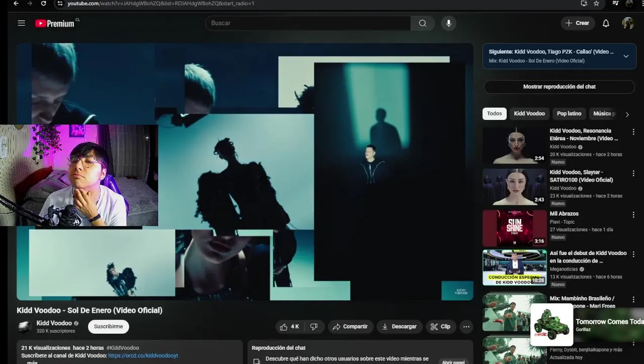This screenshot has width=644, height=364.
Task: Click the browser address bar URL
Action: pyautogui.click(x=161, y=4)
